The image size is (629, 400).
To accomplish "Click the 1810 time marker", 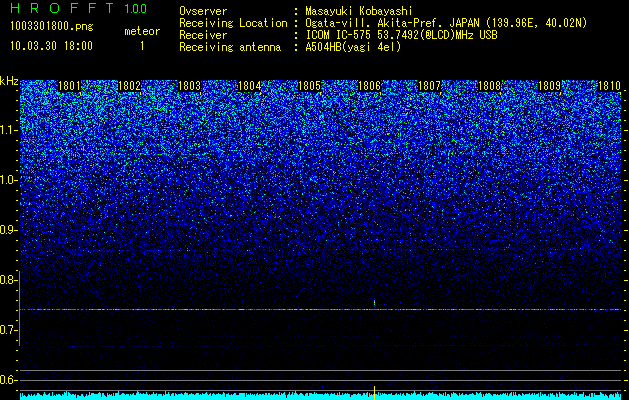I will coord(609,86).
